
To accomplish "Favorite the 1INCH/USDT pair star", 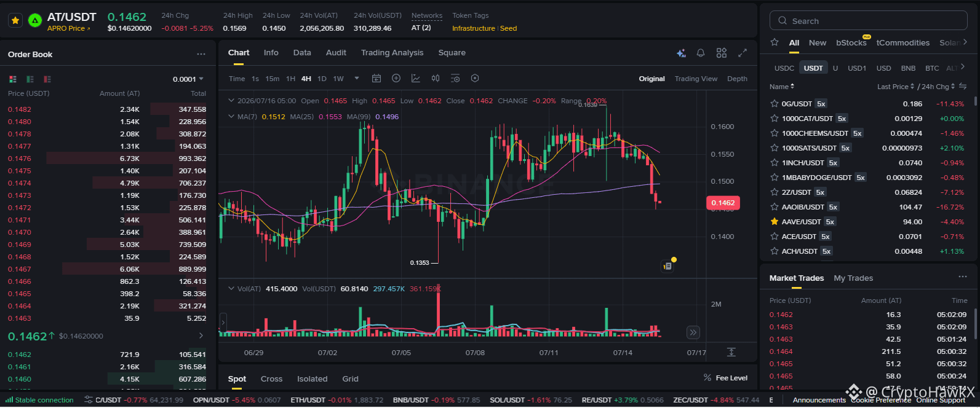I will click(775, 163).
